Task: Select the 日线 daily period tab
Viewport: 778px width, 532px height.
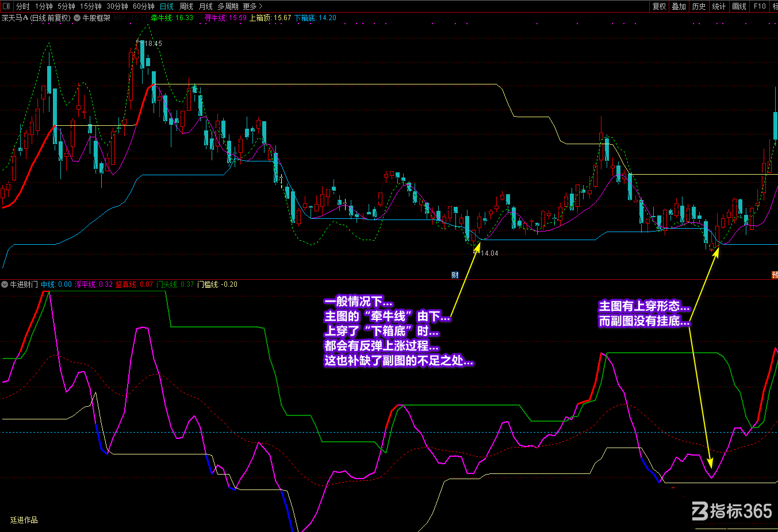Action: 167,6
